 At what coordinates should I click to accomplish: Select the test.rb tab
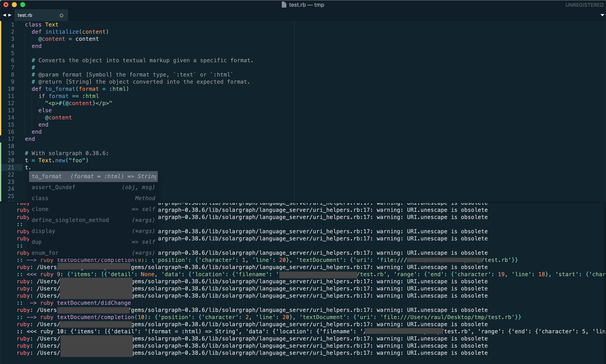click(x=25, y=15)
